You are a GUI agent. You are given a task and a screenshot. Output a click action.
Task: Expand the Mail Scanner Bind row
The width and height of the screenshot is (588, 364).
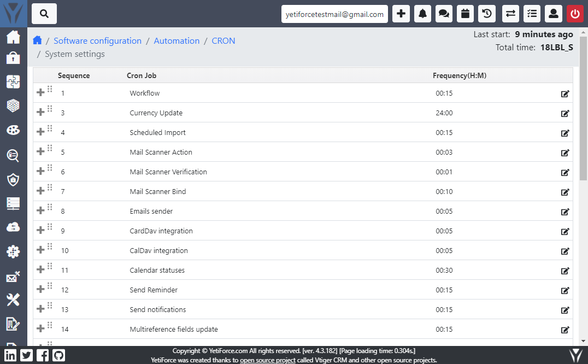click(x=40, y=190)
